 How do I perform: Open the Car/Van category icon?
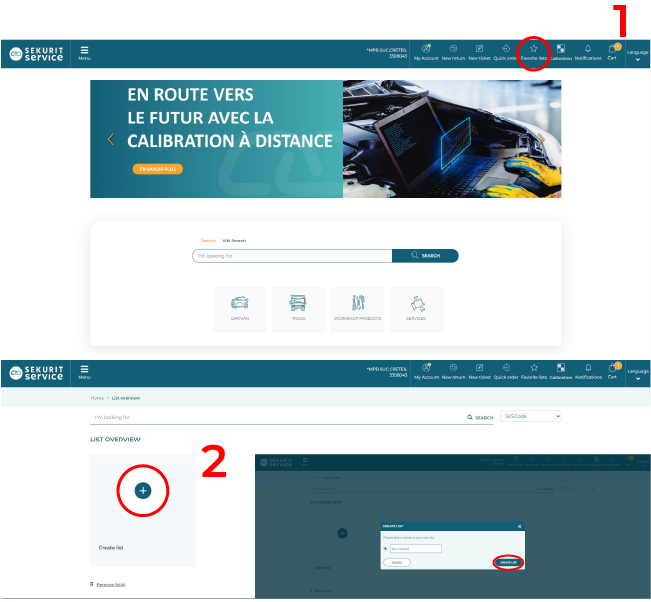(240, 304)
